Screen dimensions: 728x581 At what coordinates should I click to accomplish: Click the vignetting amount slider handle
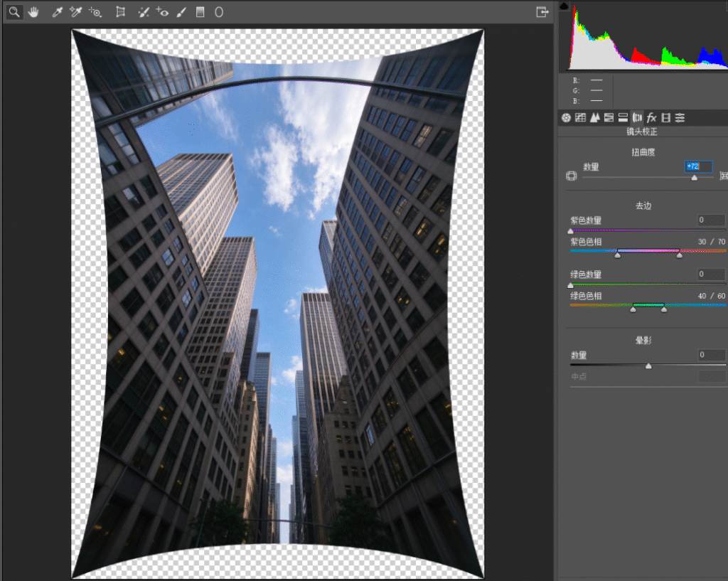(648, 366)
